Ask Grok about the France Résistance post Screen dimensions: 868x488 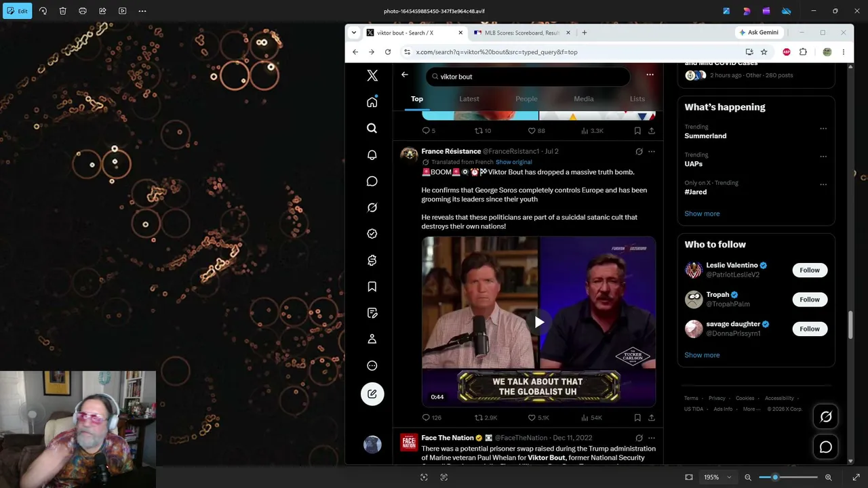pos(639,151)
